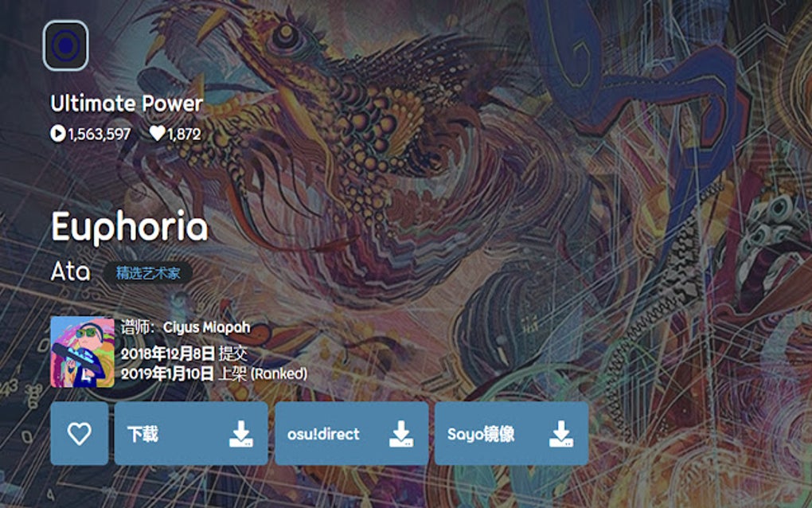Image resolution: width=812 pixels, height=508 pixels.
Task: Click the favourites heart count icon
Action: [157, 133]
